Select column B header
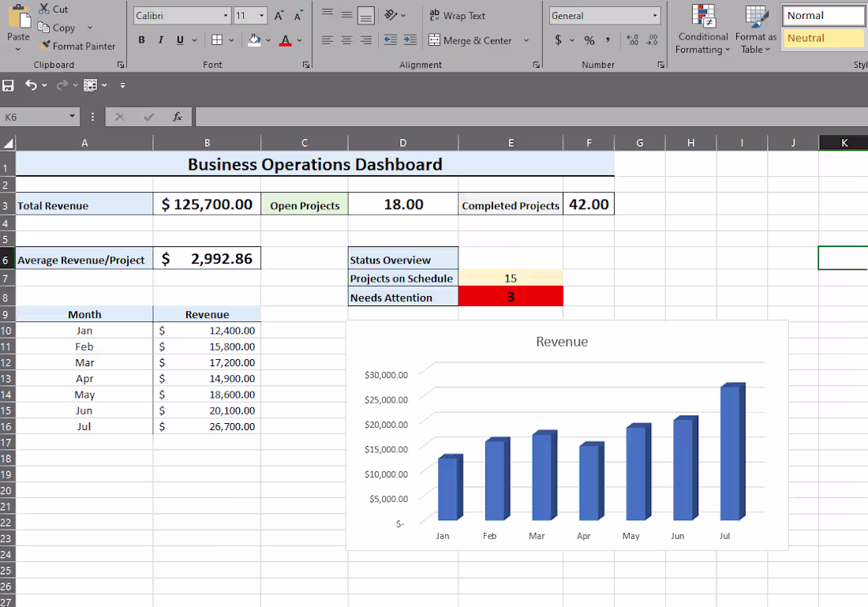This screenshot has height=607, width=868. click(207, 143)
